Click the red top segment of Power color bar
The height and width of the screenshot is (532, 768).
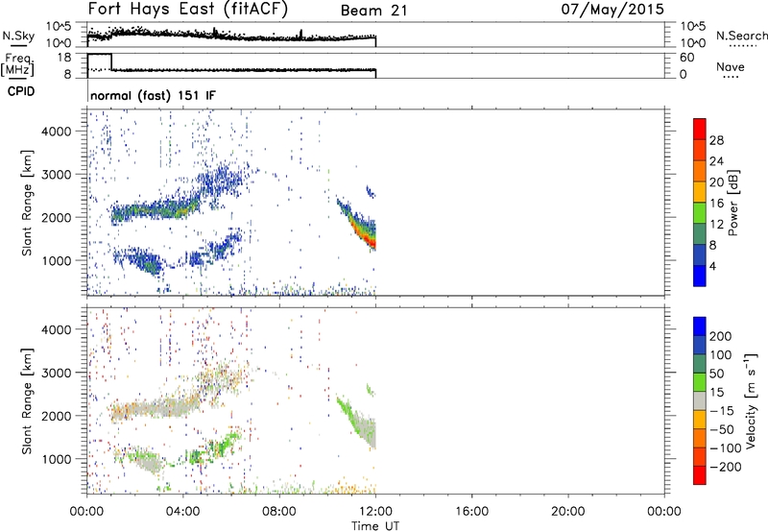[700, 129]
